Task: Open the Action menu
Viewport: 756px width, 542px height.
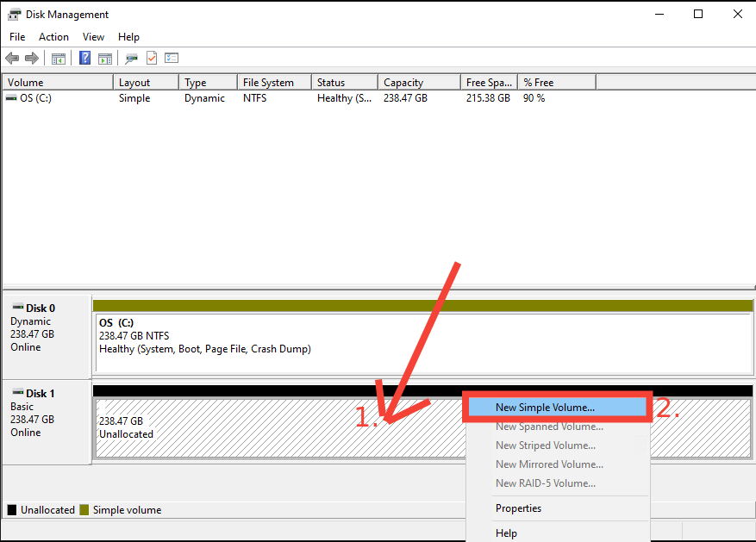Action: pyautogui.click(x=53, y=36)
